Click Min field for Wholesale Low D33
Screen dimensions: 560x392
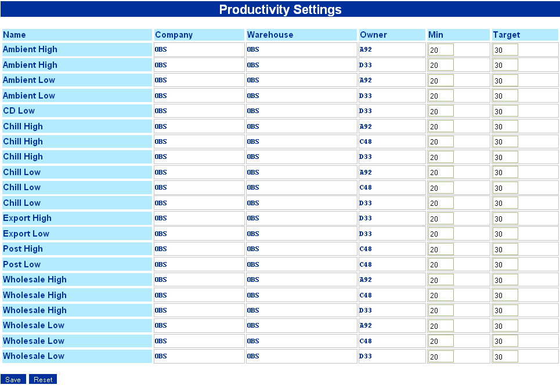440,357
